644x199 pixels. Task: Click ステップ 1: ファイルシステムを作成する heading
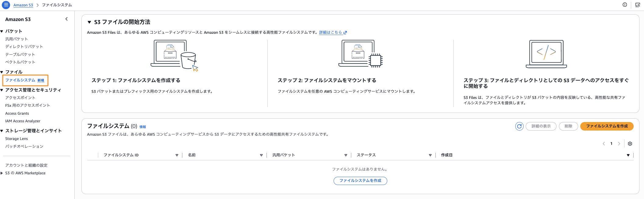point(136,80)
